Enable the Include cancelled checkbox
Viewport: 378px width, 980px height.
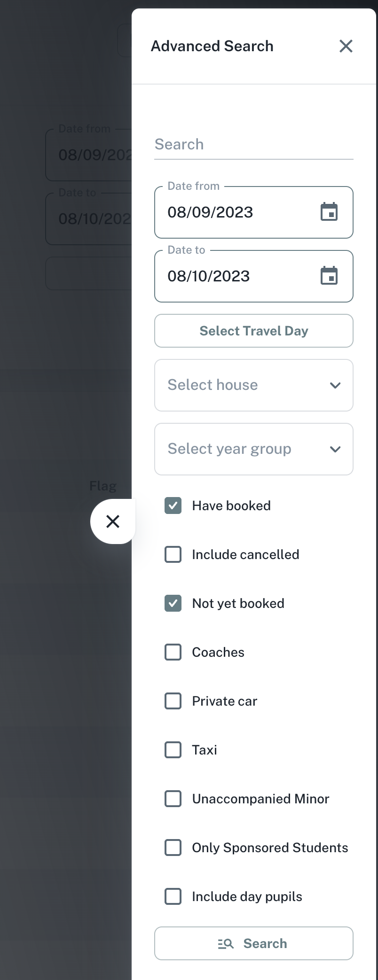[173, 554]
